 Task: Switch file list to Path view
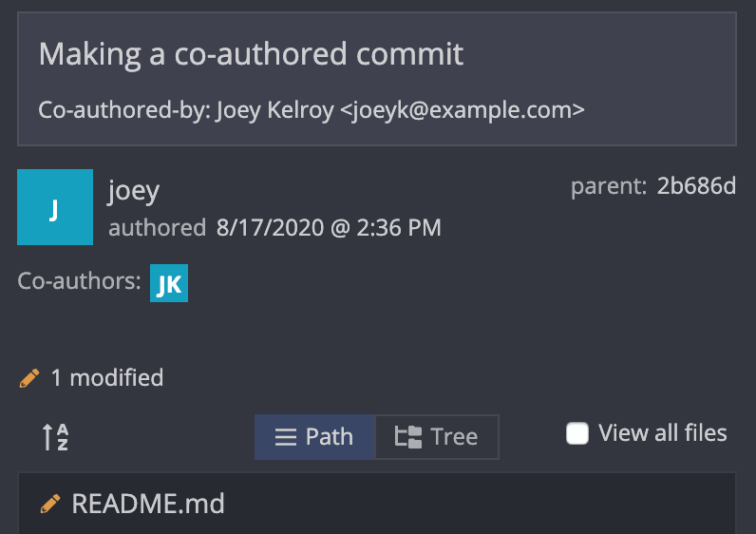pos(314,437)
